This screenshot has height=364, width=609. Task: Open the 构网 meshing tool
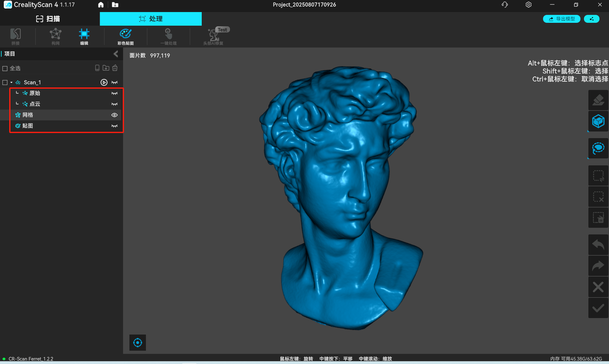click(56, 37)
